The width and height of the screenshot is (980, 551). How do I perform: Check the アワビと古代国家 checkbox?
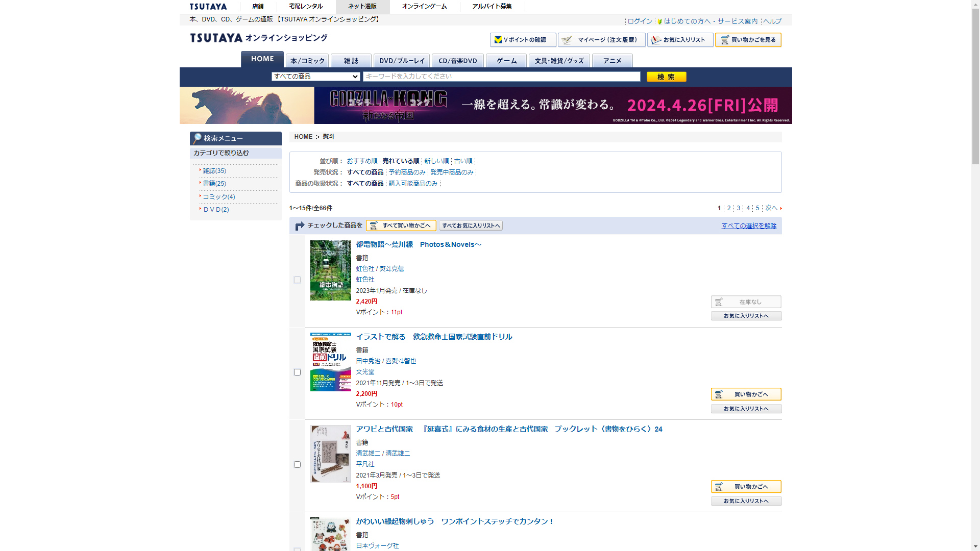[x=297, y=465]
